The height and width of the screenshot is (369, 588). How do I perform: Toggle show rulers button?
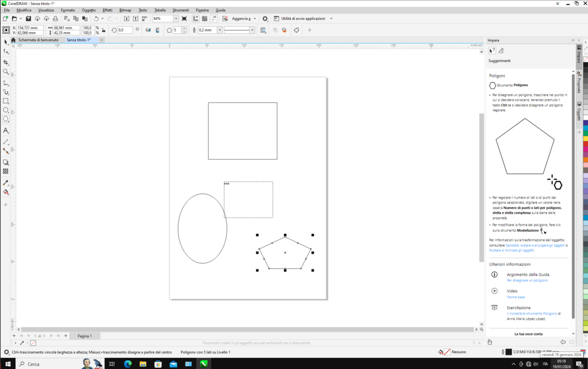pyautogui.click(x=196, y=18)
